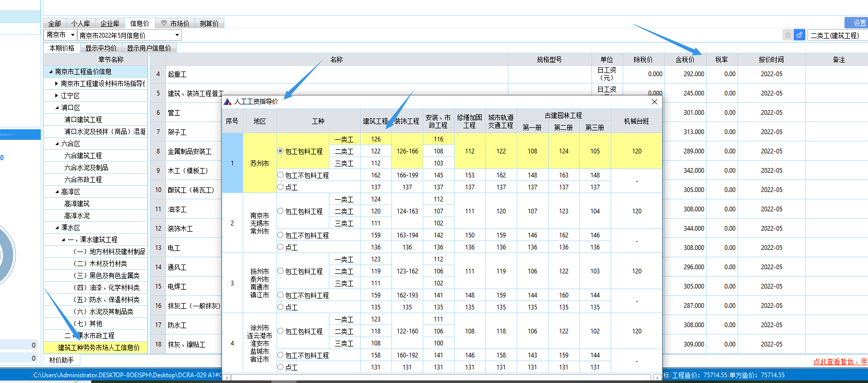Collapse the 一、溧水建筑工程 node
The width and height of the screenshot is (868, 383).
point(63,240)
